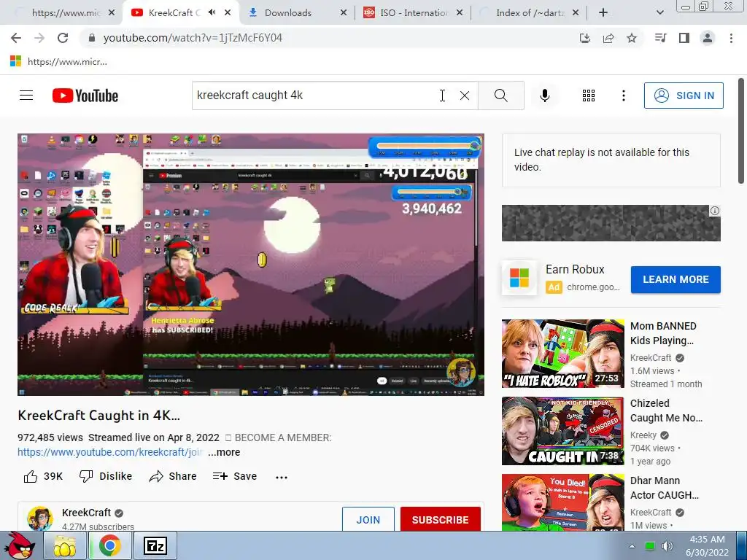Image resolution: width=747 pixels, height=560 pixels.
Task: Share the KreekCraft video
Action: click(172, 476)
